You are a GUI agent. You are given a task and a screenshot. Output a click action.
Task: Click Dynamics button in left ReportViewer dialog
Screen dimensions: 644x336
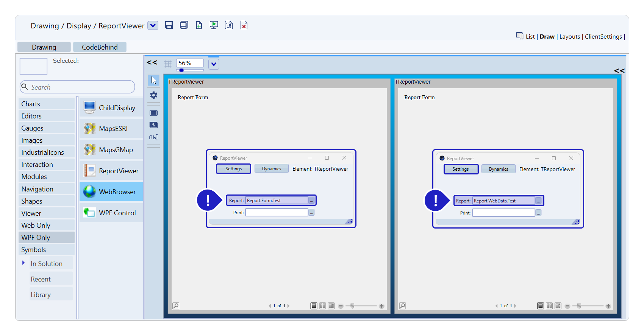pyautogui.click(x=271, y=169)
